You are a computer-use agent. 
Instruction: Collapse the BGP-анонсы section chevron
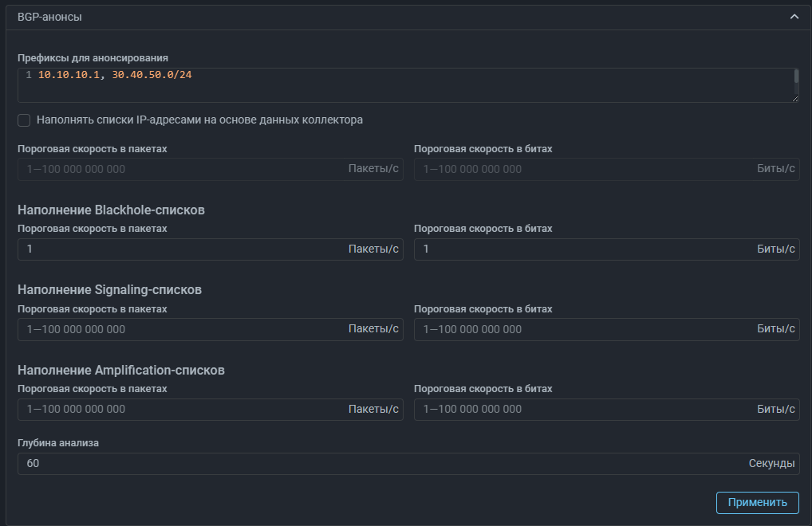pyautogui.click(x=794, y=17)
